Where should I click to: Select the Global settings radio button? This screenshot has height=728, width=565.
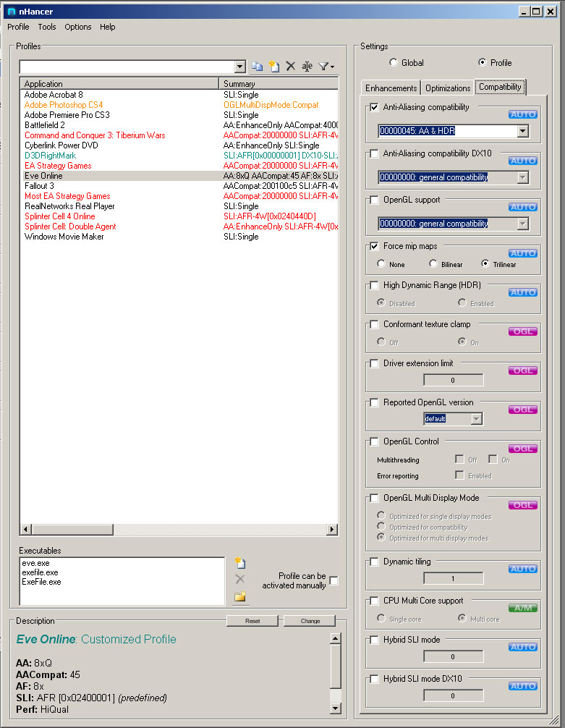pyautogui.click(x=394, y=62)
